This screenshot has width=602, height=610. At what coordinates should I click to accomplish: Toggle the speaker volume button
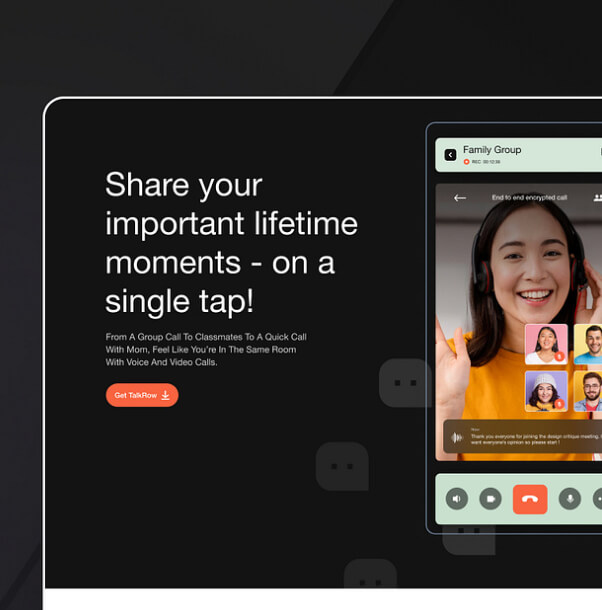click(x=457, y=498)
